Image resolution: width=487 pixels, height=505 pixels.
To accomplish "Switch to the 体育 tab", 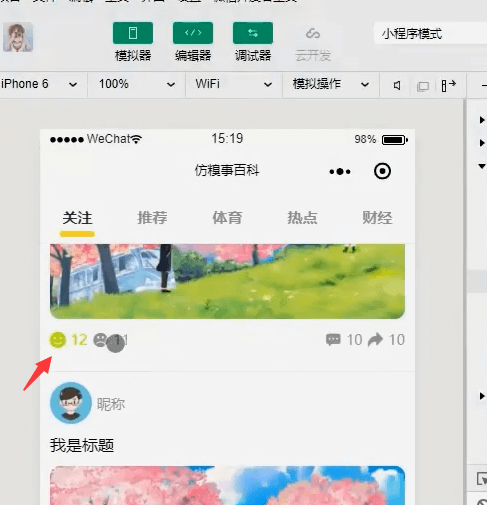I will tap(227, 218).
